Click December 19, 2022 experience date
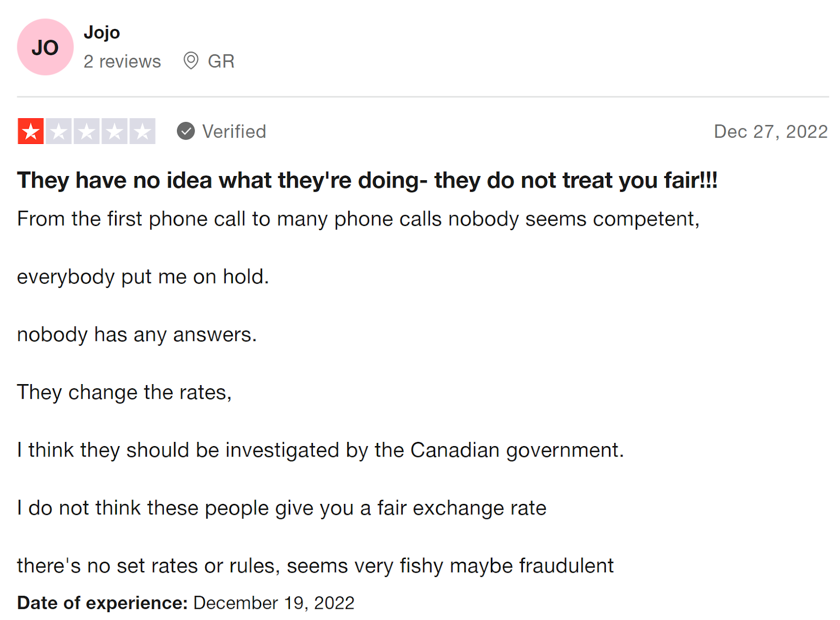840x620 pixels. (x=274, y=603)
